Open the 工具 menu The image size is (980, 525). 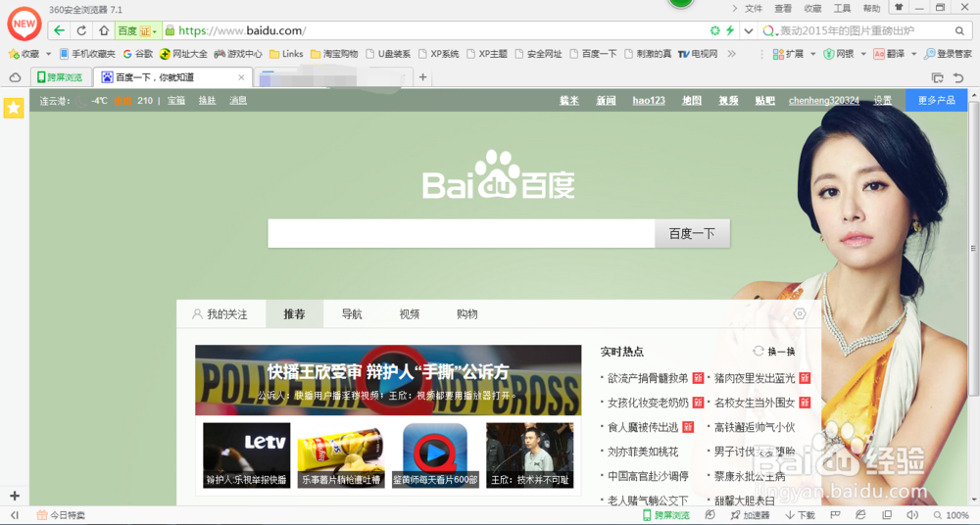(842, 8)
